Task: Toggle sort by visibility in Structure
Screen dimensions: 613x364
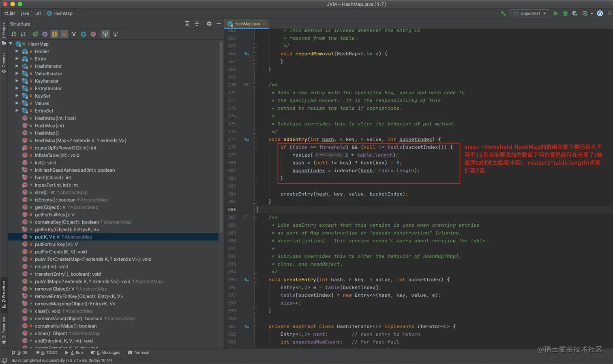Action: (x=14, y=34)
